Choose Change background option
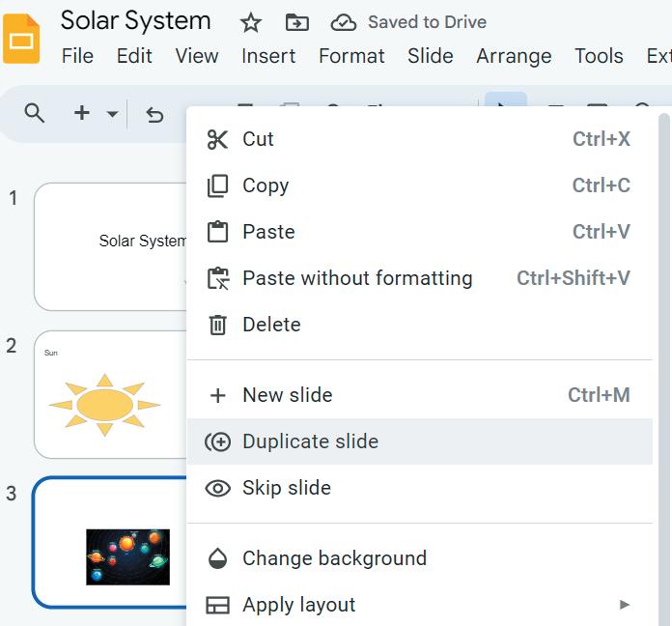 (333, 558)
